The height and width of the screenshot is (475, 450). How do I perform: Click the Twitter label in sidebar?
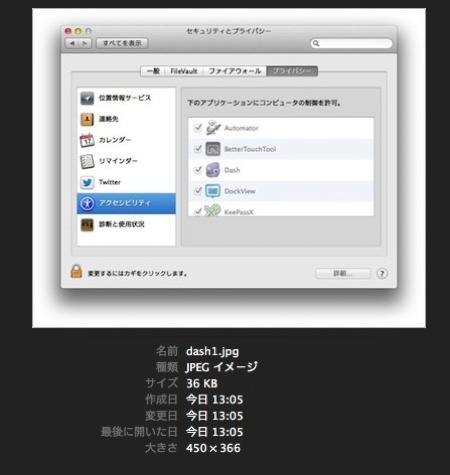tap(110, 182)
